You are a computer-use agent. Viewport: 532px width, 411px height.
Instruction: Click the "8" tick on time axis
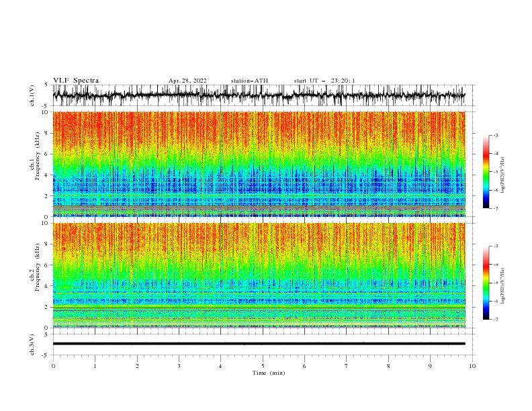(x=388, y=366)
